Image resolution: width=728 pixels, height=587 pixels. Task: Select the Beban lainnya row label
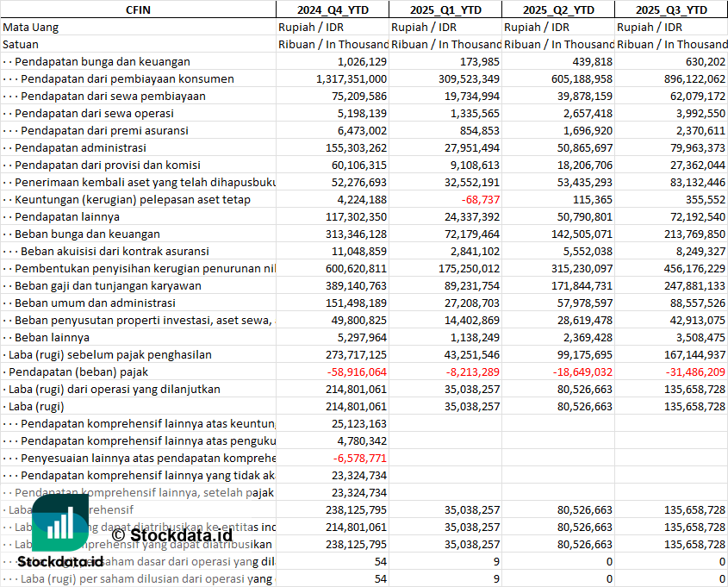(54, 337)
